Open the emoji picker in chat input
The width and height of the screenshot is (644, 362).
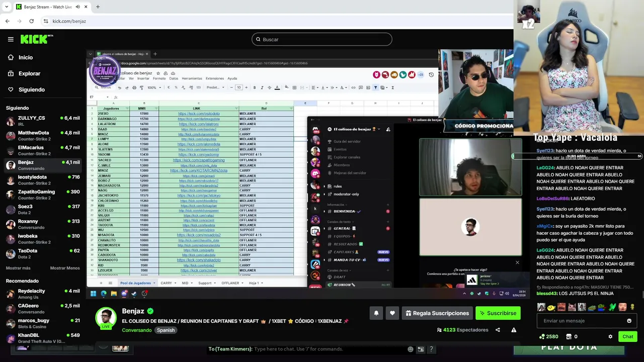pos(629,321)
